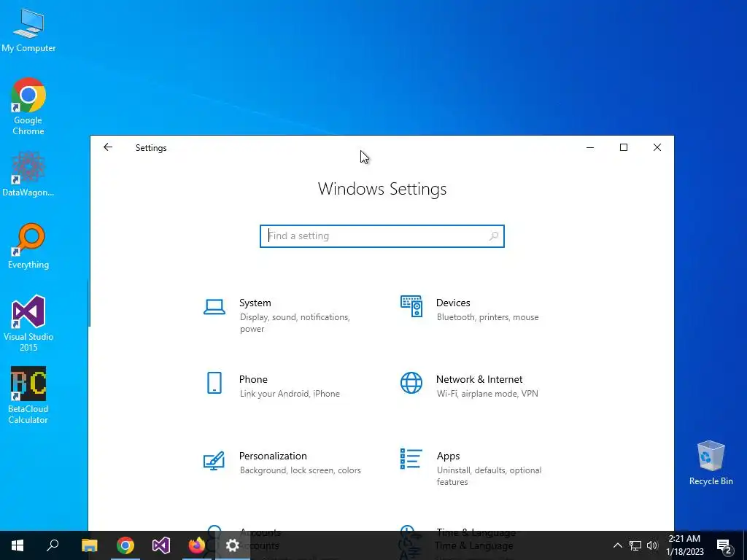The height and width of the screenshot is (560, 747).
Task: Select My Computer desktop icon
Action: tap(28, 31)
